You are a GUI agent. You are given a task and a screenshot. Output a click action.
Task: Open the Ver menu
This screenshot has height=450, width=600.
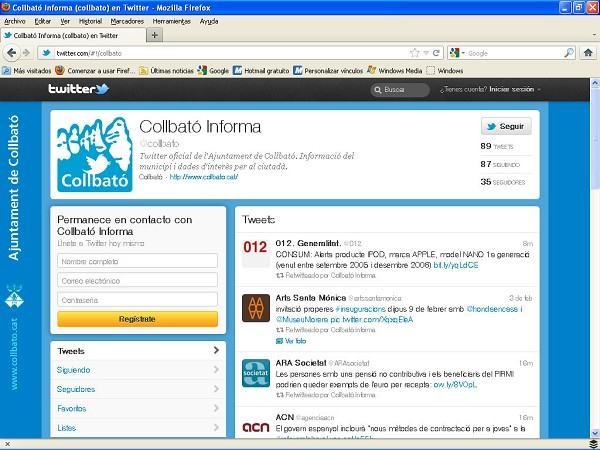pyautogui.click(x=65, y=21)
